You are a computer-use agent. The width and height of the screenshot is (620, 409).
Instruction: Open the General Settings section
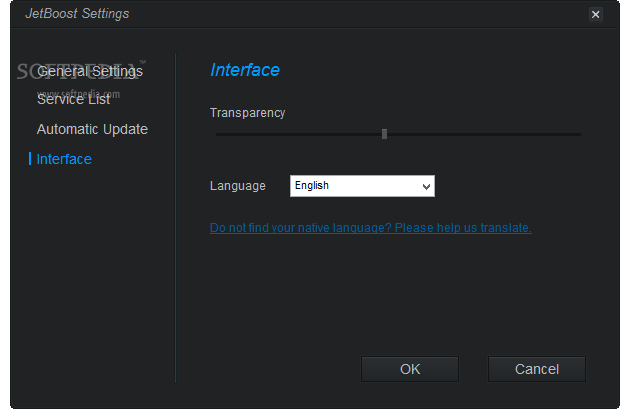[x=90, y=72]
